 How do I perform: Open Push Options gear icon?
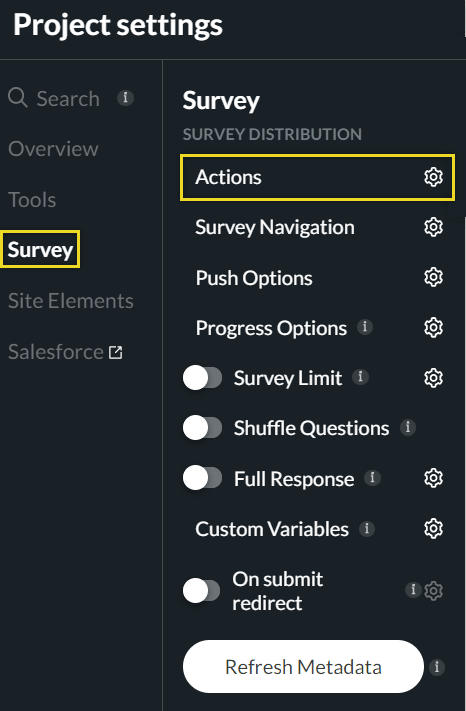click(433, 277)
